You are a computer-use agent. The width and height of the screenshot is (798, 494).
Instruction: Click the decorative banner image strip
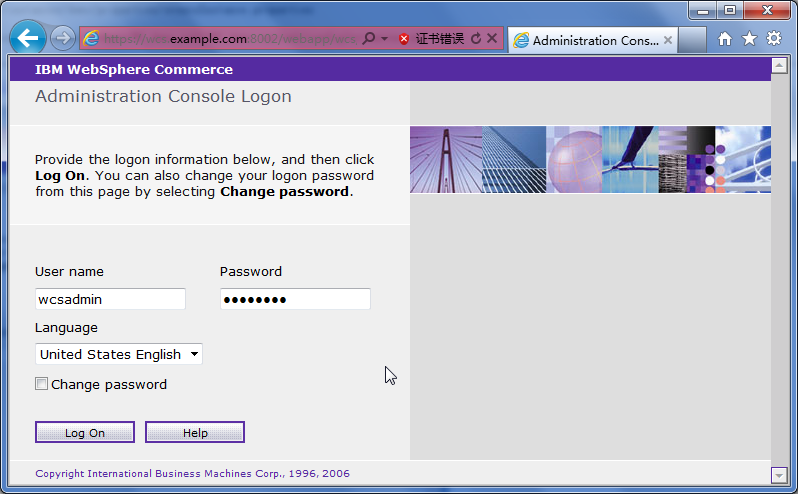pos(590,160)
